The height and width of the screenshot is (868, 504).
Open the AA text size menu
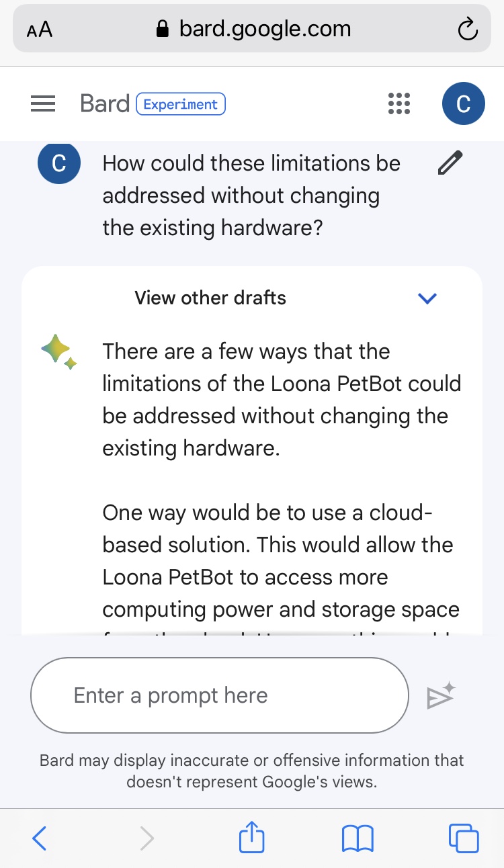tap(40, 30)
